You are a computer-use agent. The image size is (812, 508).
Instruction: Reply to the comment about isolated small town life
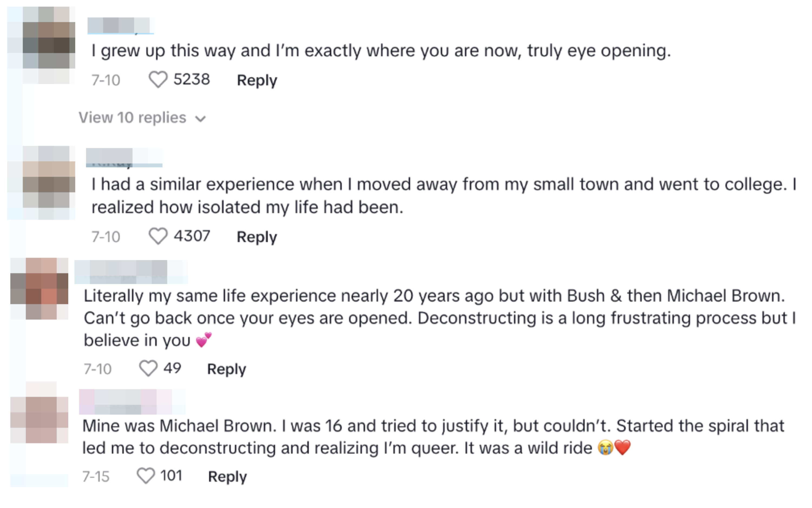[257, 236]
